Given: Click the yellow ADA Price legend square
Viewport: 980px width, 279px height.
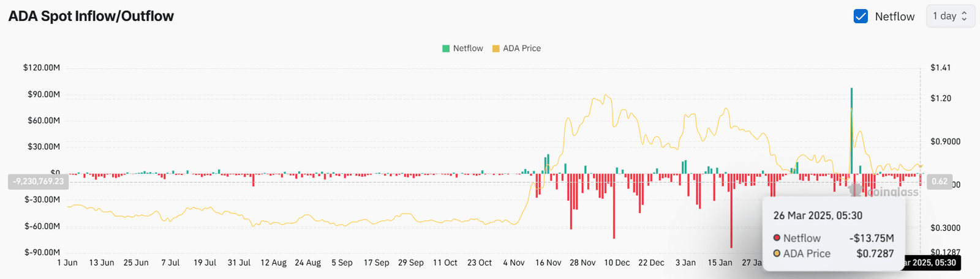Looking at the screenshot, I should tap(496, 48).
